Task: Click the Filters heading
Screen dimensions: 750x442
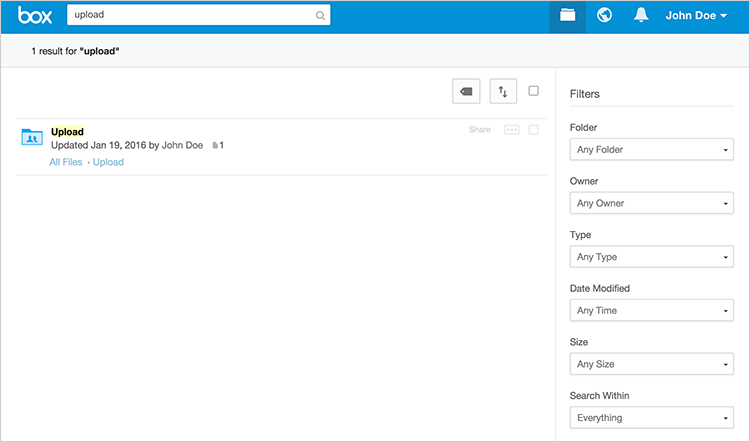Action: tap(585, 94)
